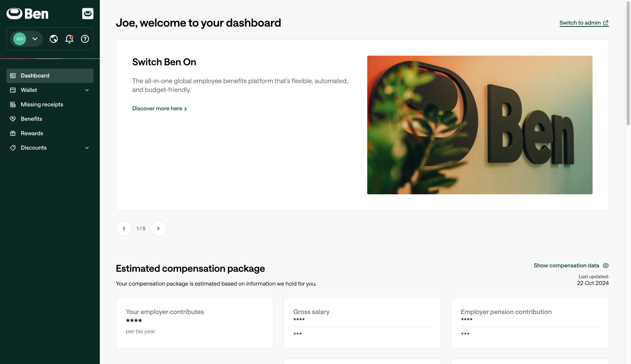Go to the next carousel slide
This screenshot has width=631, height=364.
tap(158, 229)
